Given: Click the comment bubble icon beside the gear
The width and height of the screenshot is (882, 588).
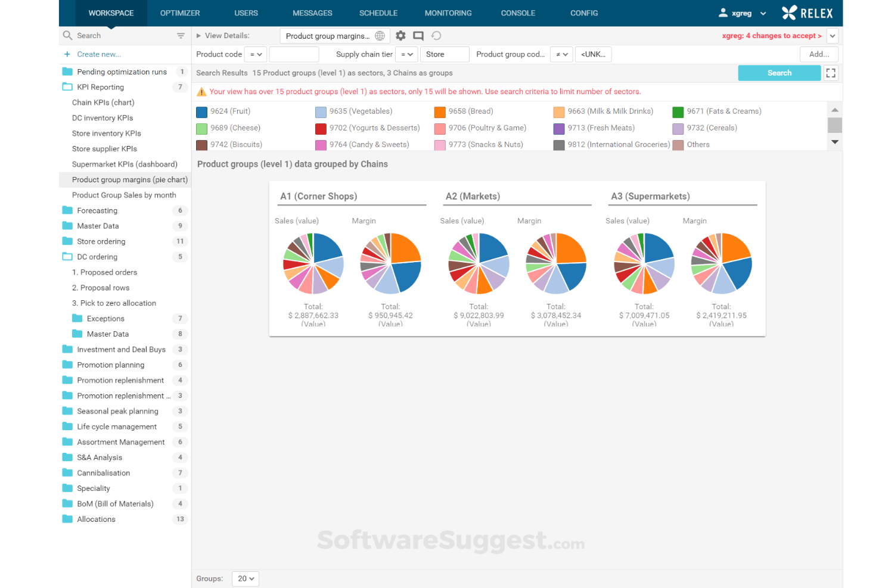Looking at the screenshot, I should click(x=418, y=36).
